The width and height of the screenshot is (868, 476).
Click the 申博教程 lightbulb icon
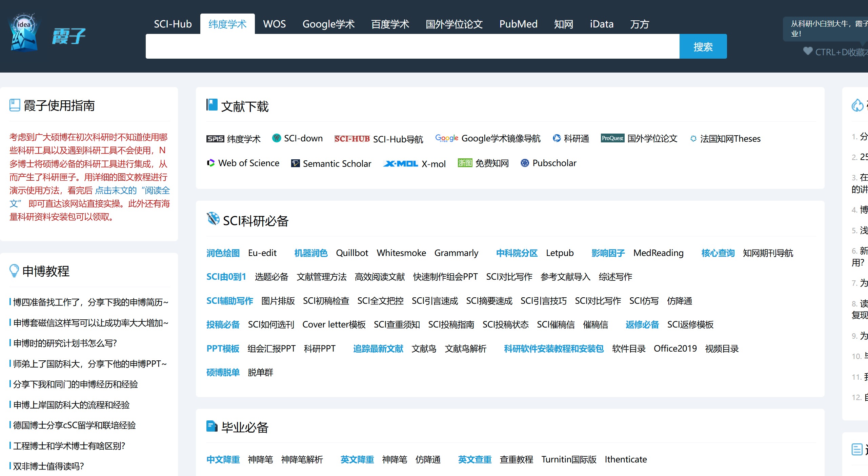(x=14, y=271)
